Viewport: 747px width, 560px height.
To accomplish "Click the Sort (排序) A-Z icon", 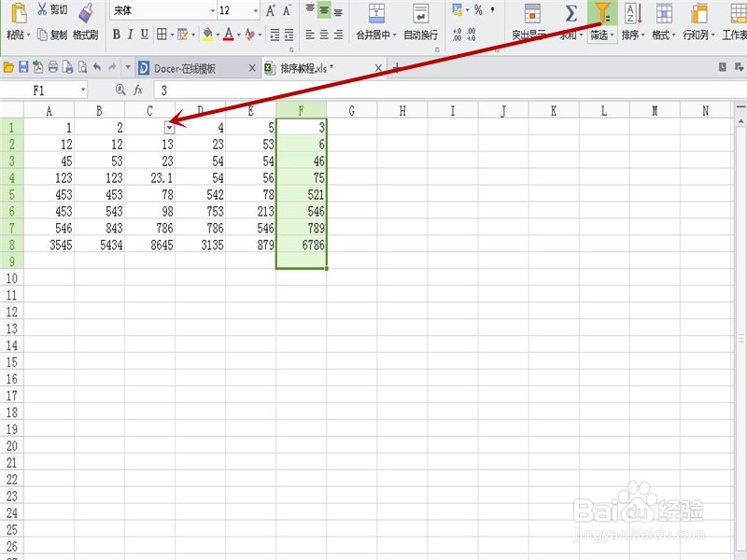I will 633,13.
